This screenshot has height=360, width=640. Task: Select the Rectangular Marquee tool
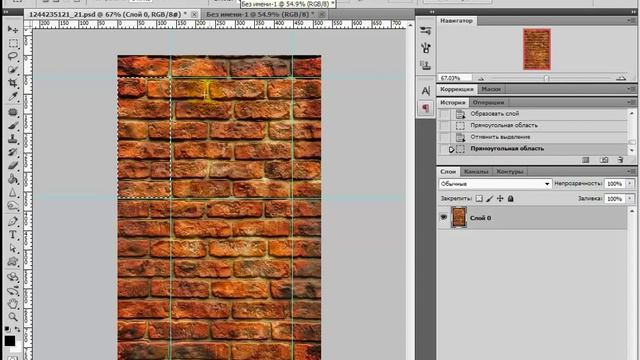coord(13,43)
